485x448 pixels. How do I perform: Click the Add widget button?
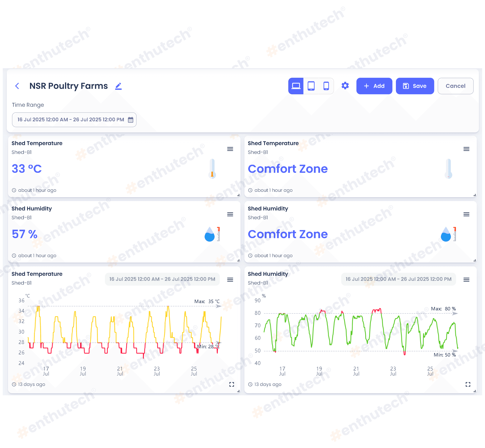(x=374, y=86)
